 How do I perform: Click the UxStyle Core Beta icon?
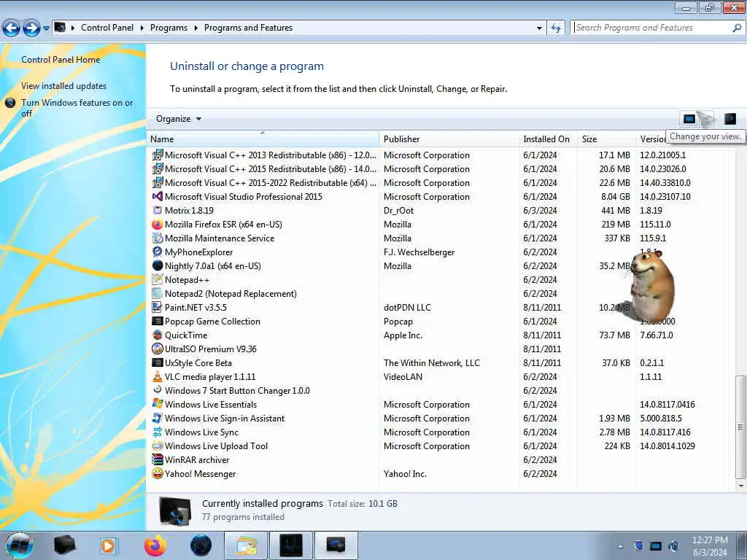[x=158, y=363]
